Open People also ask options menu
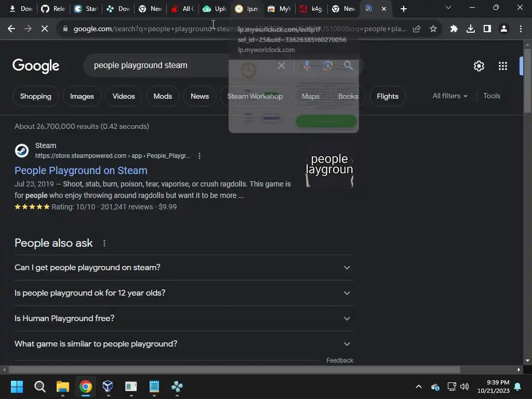This screenshot has width=532, height=399. [104, 243]
